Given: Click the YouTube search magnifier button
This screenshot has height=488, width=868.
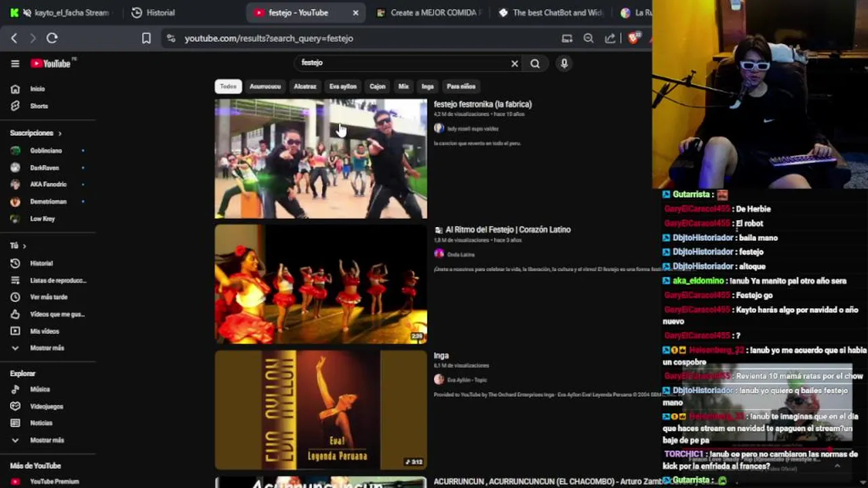Looking at the screenshot, I should coord(535,64).
